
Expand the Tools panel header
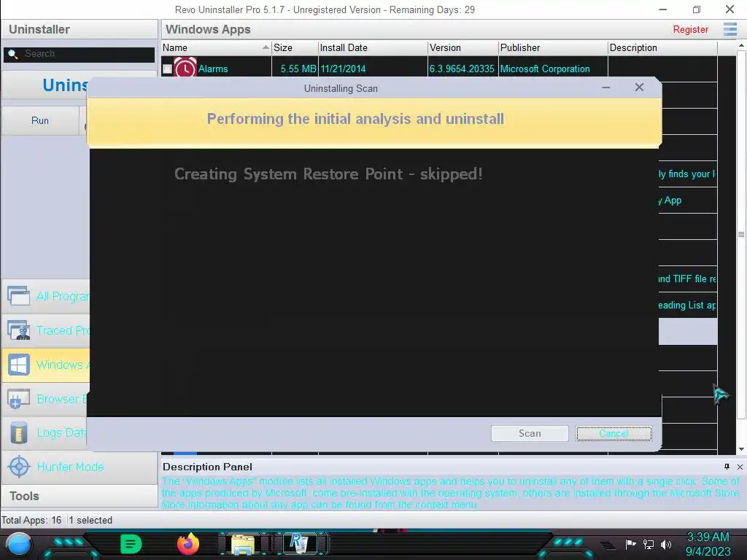(x=80, y=496)
